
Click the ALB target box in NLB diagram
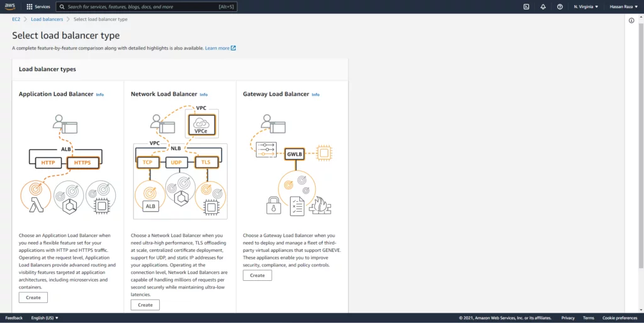pyautogui.click(x=151, y=206)
